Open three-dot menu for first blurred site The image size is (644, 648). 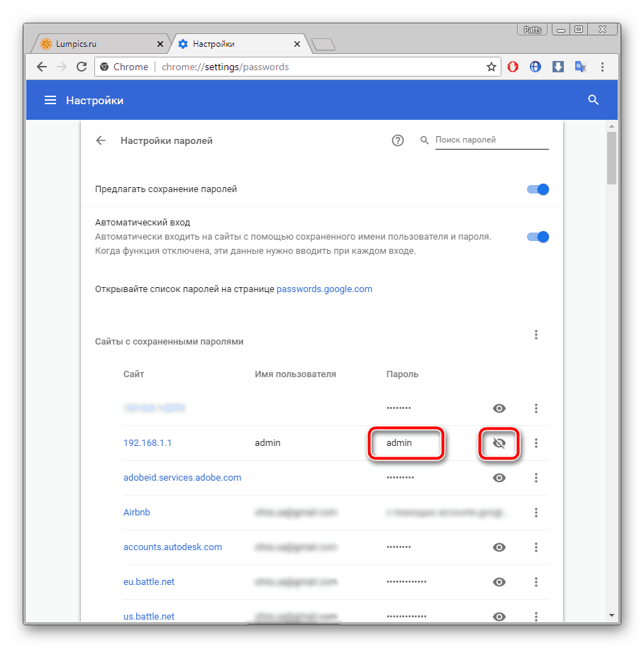[x=536, y=408]
